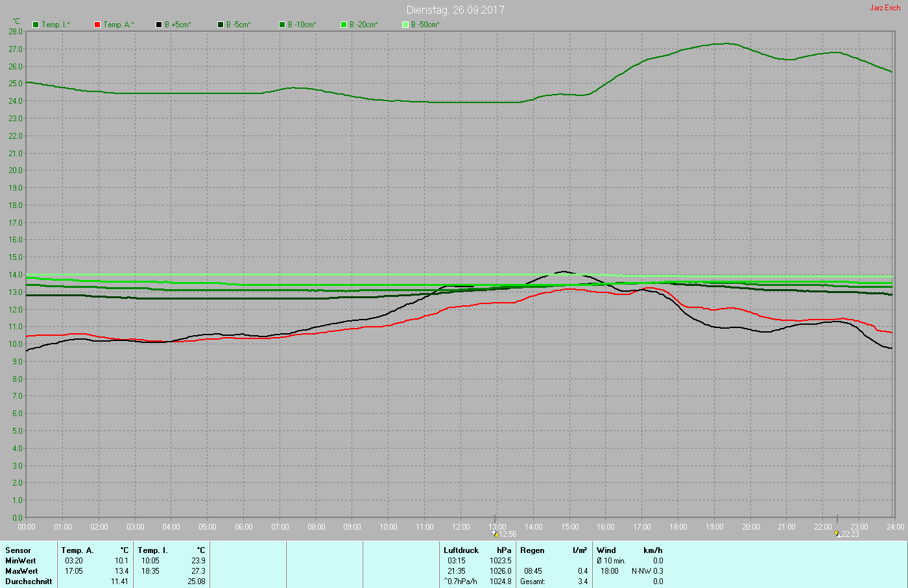
Task: Click the Luftdruck minimum 1023.5
Action: pos(501,561)
